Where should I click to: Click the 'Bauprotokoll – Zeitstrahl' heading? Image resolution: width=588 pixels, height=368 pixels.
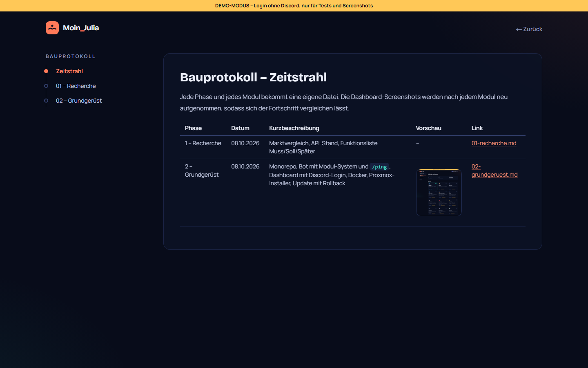[x=253, y=77]
